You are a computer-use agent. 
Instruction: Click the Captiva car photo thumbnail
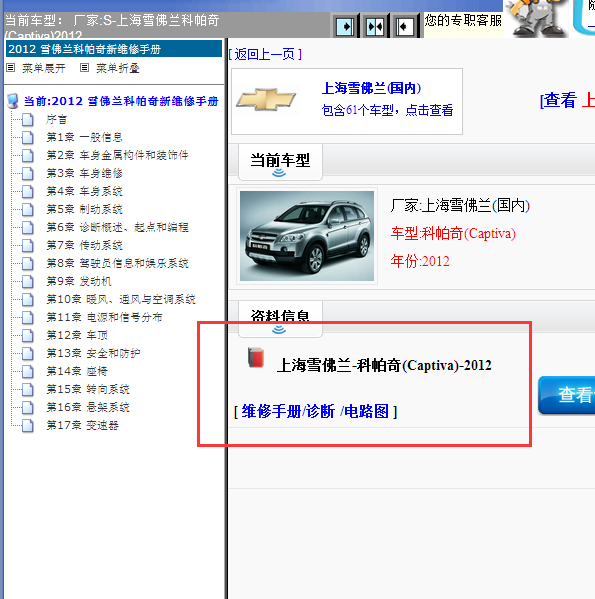click(307, 236)
